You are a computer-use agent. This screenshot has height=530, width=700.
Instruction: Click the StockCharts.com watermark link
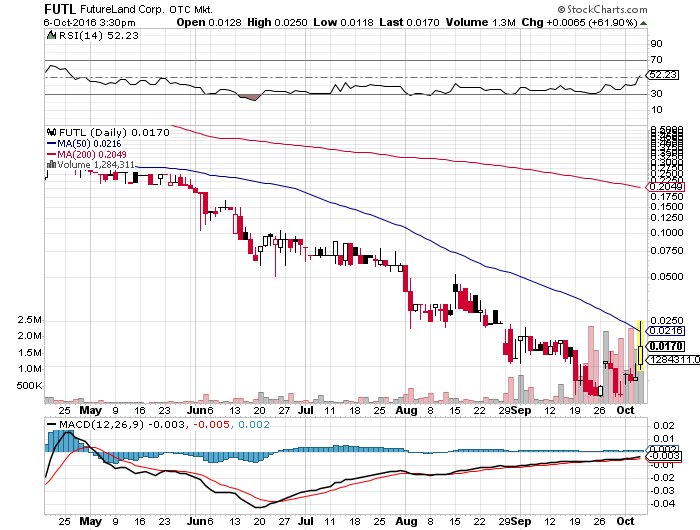click(x=602, y=9)
